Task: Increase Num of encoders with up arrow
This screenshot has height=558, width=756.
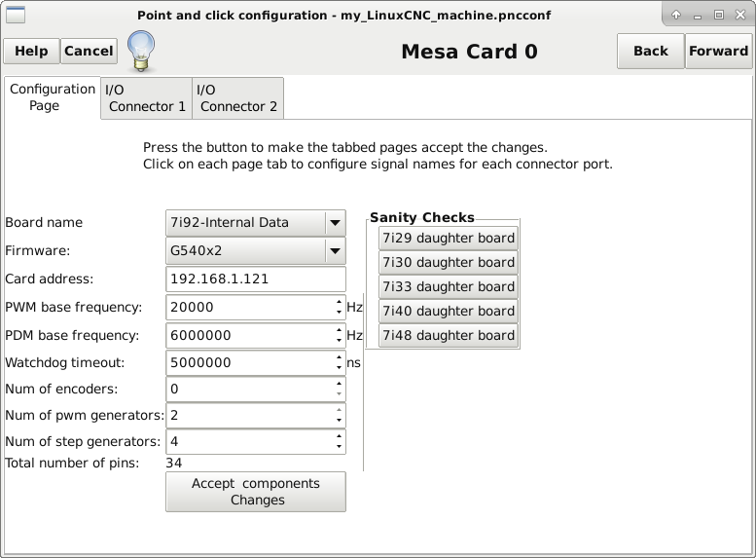Action: click(x=339, y=384)
